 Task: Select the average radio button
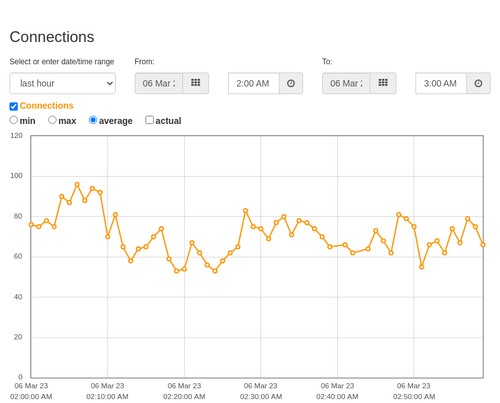pos(93,120)
